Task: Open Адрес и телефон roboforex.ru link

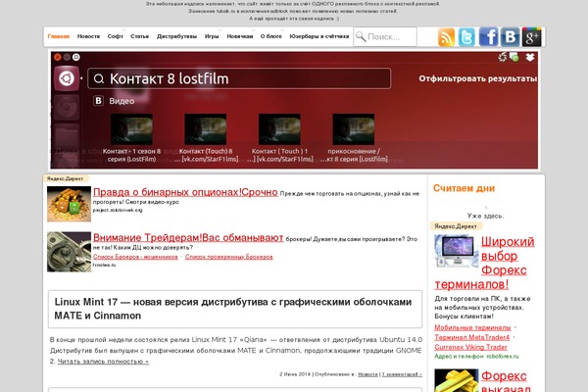Action: [476, 357]
